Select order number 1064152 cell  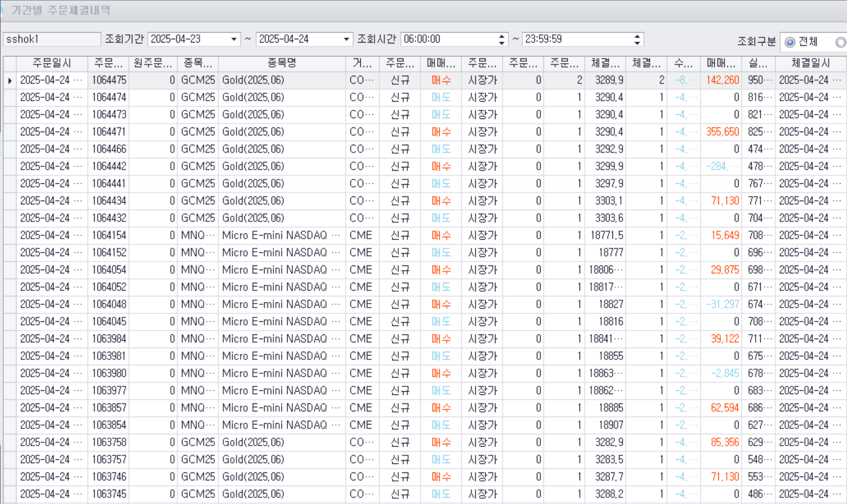click(x=108, y=252)
